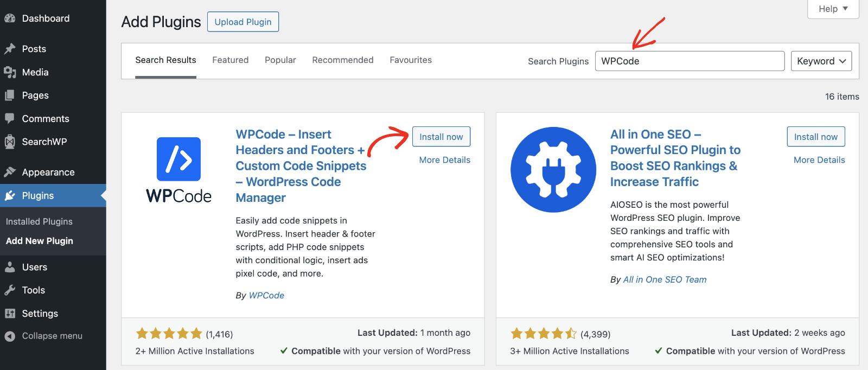The width and height of the screenshot is (868, 370).
Task: Click 'Last Updated: 2 weeks ago' text
Action: click(x=788, y=333)
